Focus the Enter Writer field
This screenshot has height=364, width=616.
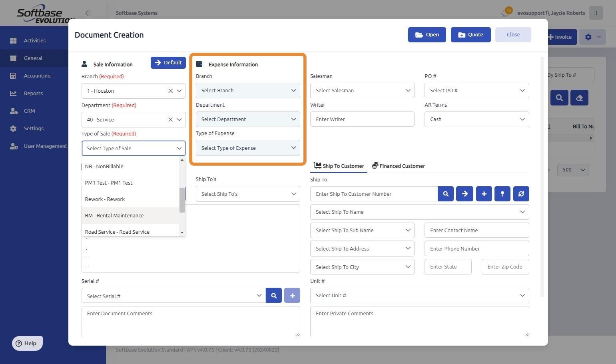pos(362,119)
